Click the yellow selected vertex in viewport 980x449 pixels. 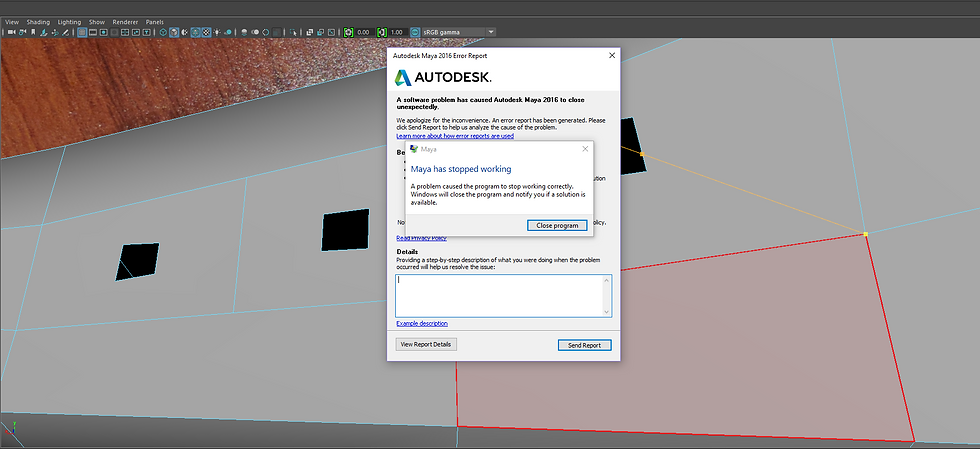point(866,234)
